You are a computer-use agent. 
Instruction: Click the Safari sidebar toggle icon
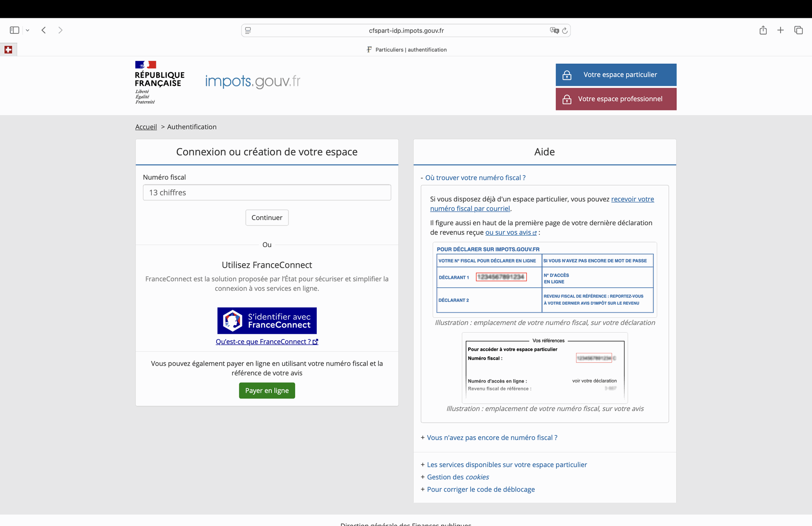pos(14,30)
